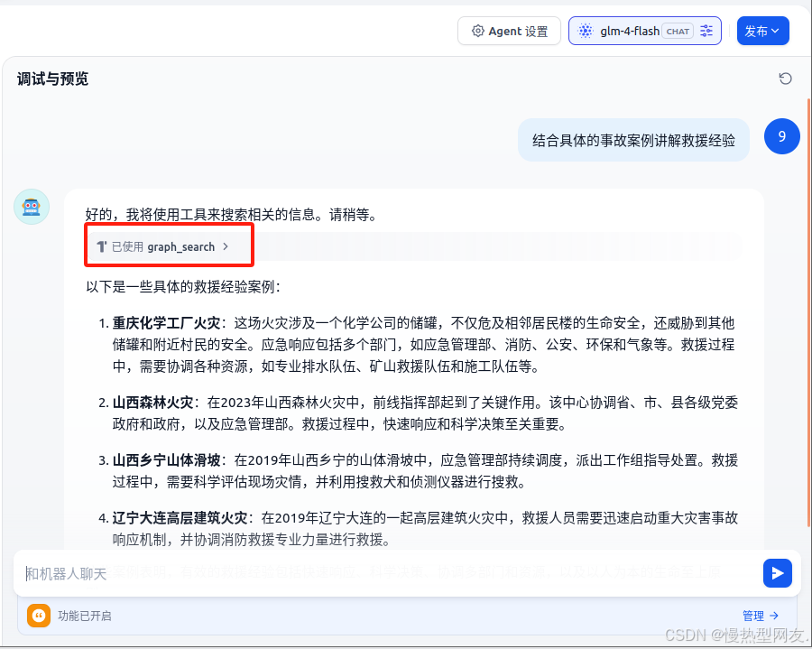
Task: Click the user message bubble about rescue cases
Action: click(634, 140)
